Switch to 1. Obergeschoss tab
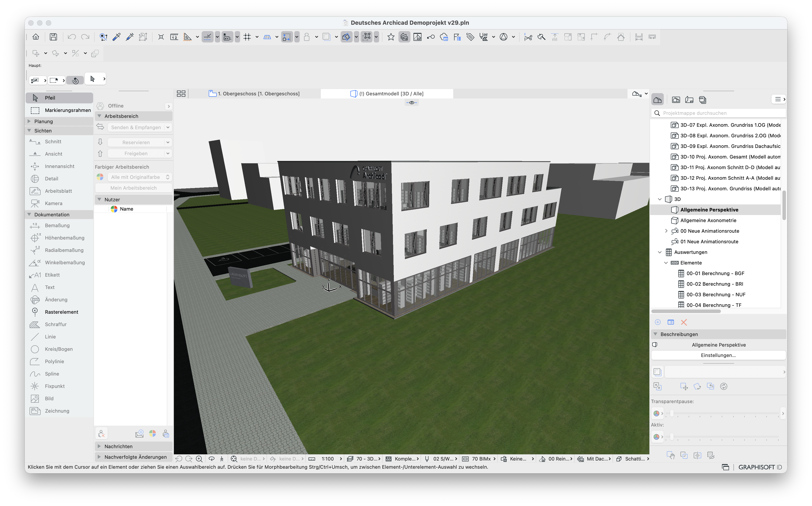This screenshot has height=506, width=812. [254, 94]
